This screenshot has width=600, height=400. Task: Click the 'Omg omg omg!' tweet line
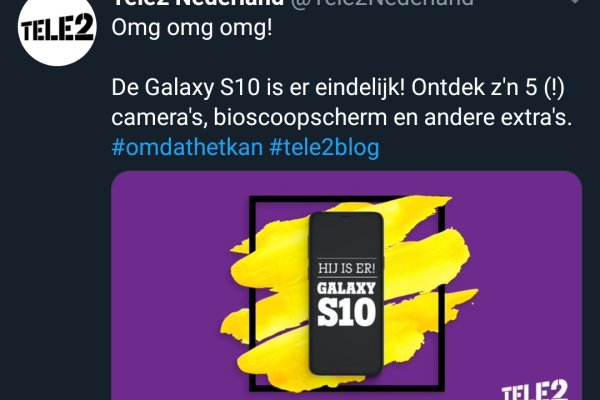point(192,29)
